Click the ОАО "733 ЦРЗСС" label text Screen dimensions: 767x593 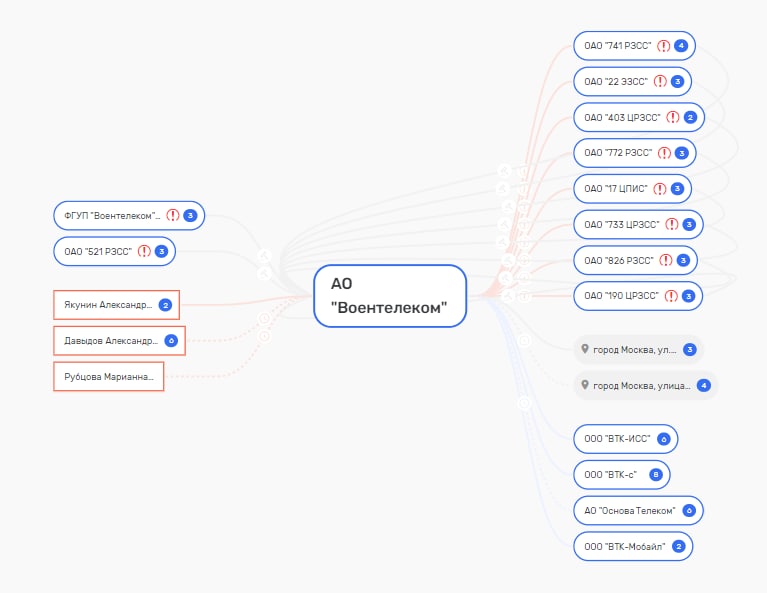click(x=622, y=225)
